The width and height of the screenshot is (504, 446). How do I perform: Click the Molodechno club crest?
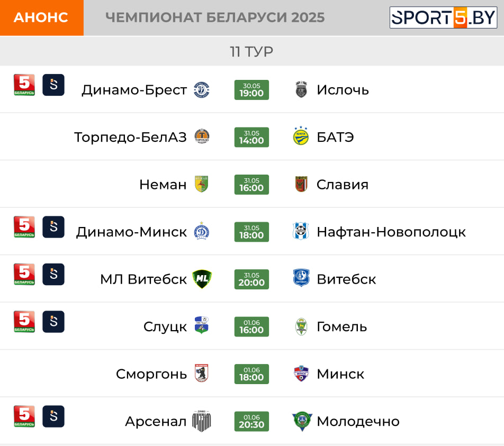(x=302, y=421)
